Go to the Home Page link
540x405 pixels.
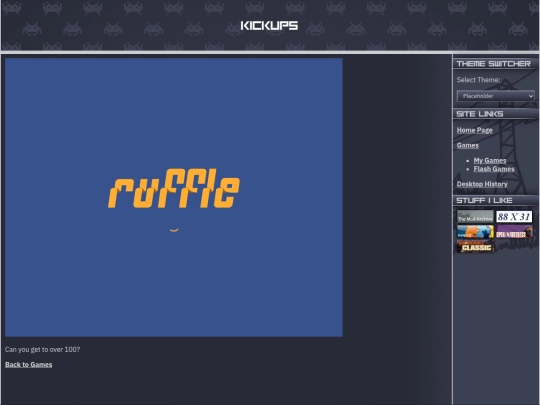point(474,130)
